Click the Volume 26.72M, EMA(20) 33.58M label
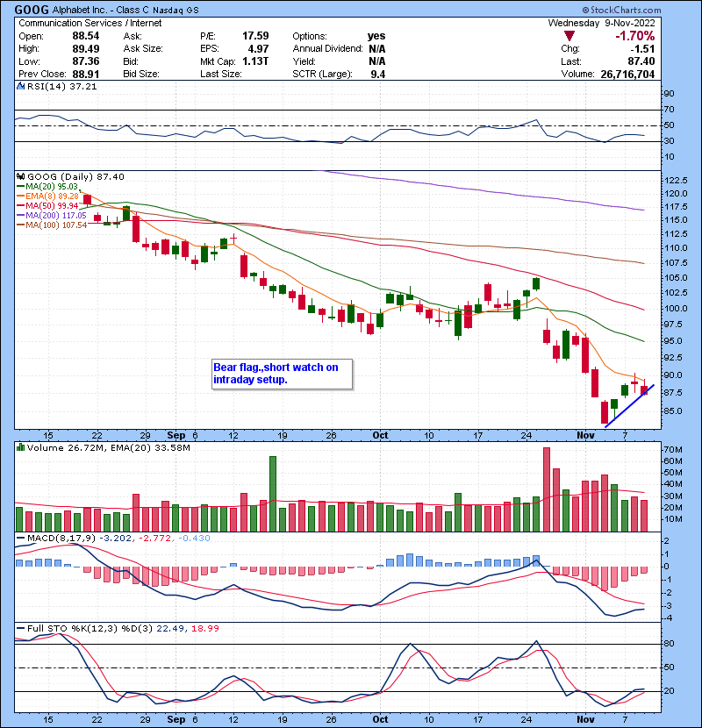This screenshot has width=702, height=728. coord(108,447)
